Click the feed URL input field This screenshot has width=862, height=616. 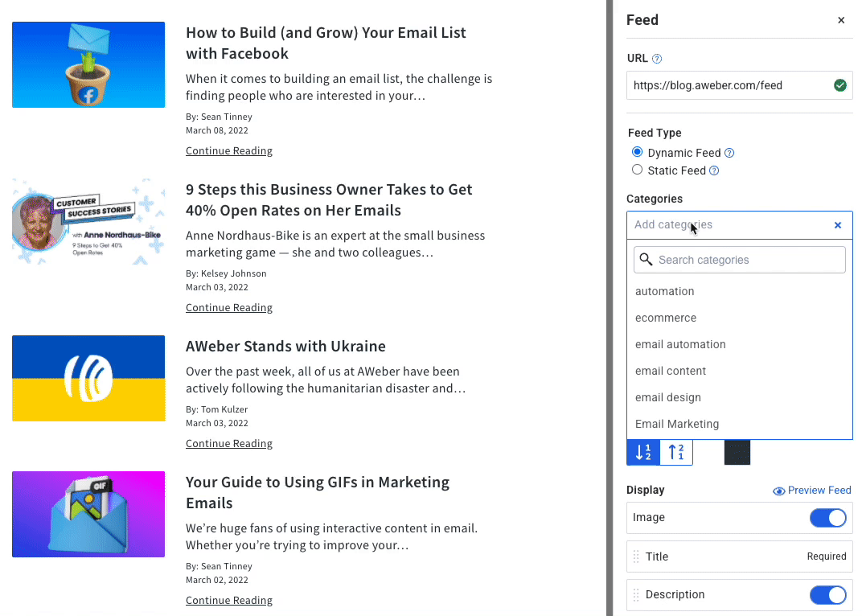click(x=740, y=85)
